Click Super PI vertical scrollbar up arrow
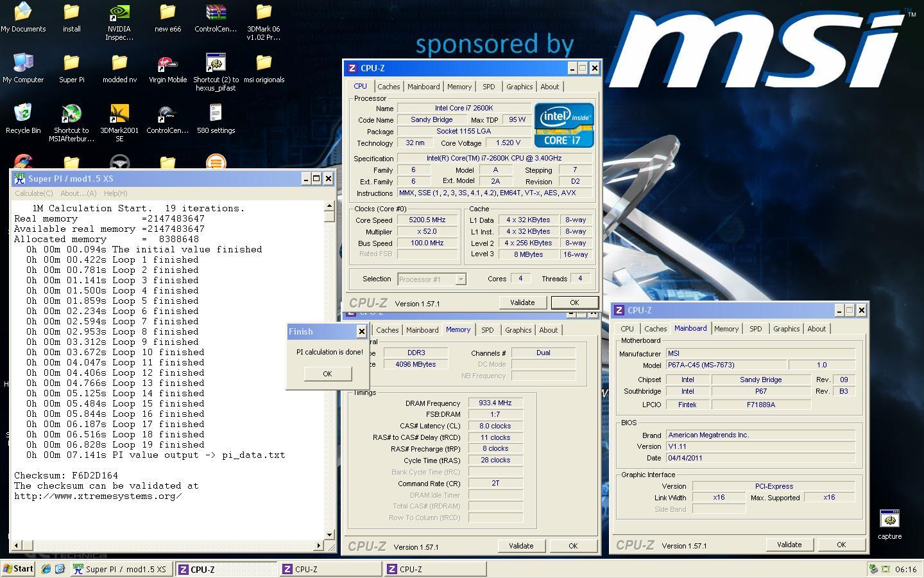 click(329, 206)
